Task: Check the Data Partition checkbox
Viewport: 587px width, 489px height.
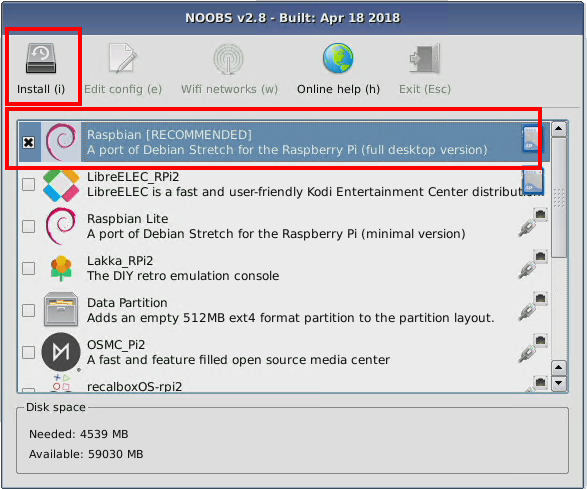Action: click(28, 310)
